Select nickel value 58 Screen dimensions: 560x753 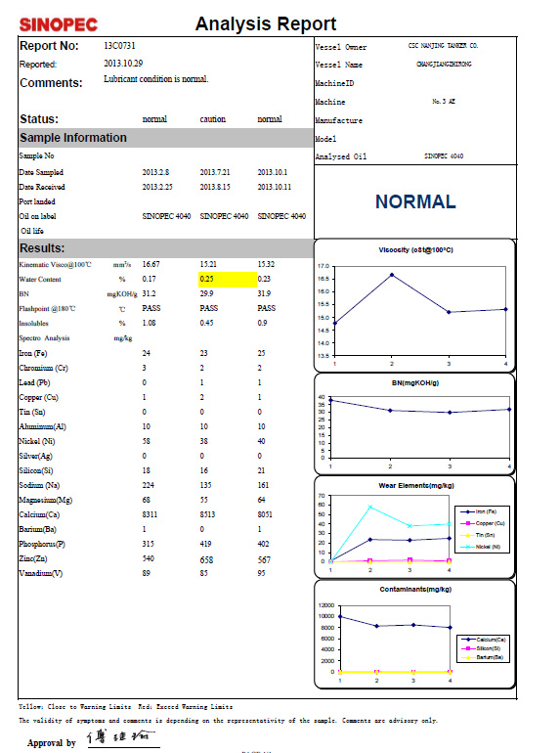pos(146,441)
